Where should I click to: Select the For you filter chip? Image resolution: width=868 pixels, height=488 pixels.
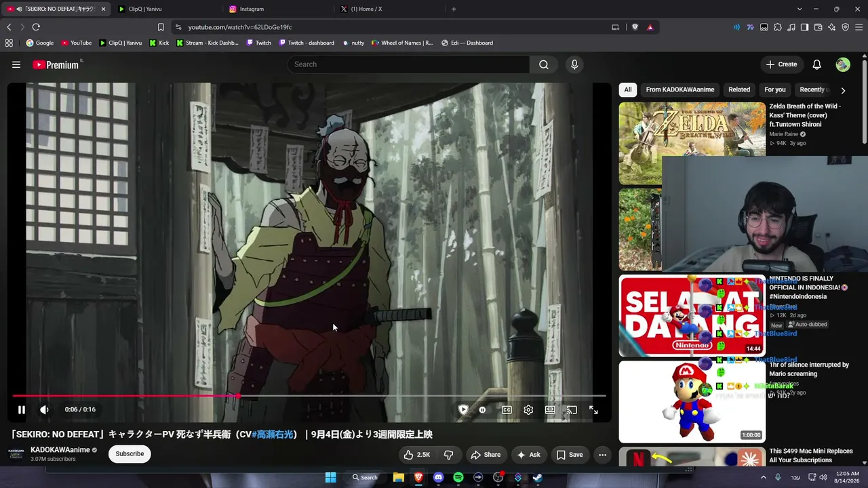click(x=775, y=89)
